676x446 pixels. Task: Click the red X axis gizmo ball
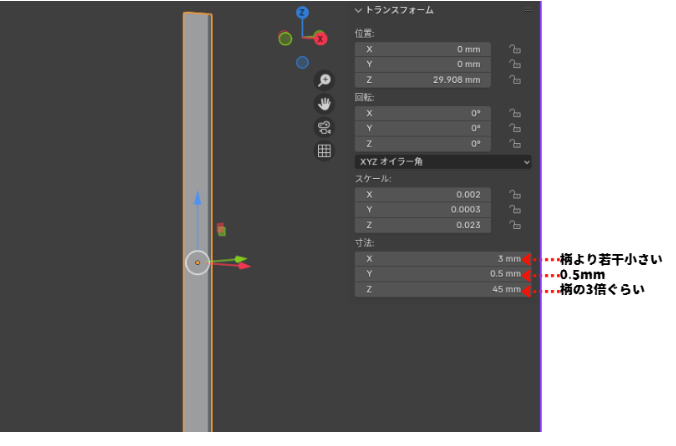(x=320, y=39)
